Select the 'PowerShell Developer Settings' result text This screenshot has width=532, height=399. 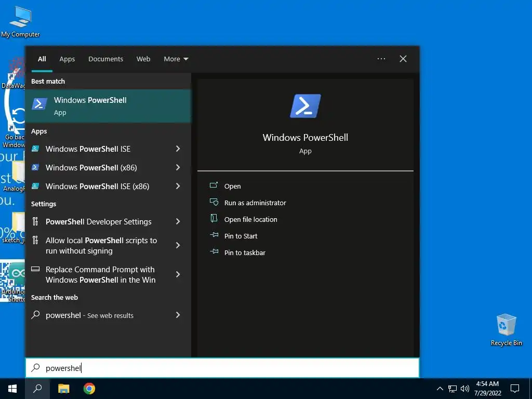[98, 221]
